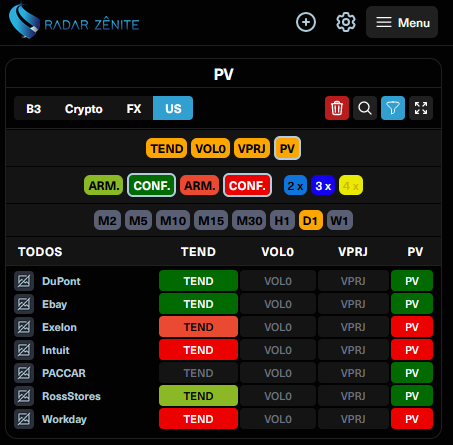Toggle the red CONF. filter
Viewport: 453px width, 445px height.
tap(247, 185)
